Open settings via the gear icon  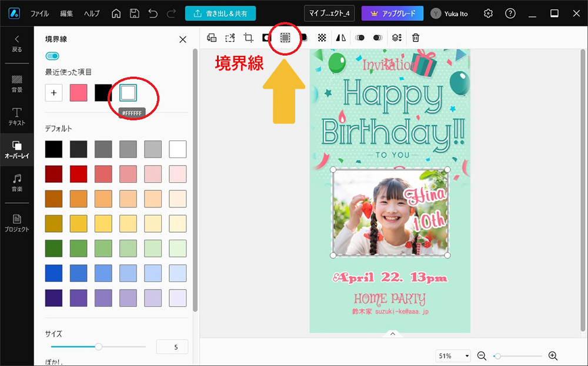click(488, 14)
